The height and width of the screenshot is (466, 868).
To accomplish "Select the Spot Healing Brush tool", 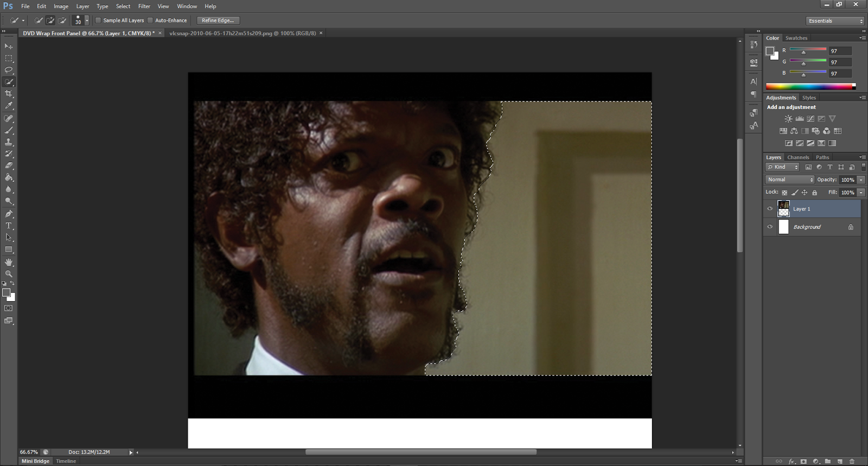I will click(x=9, y=118).
